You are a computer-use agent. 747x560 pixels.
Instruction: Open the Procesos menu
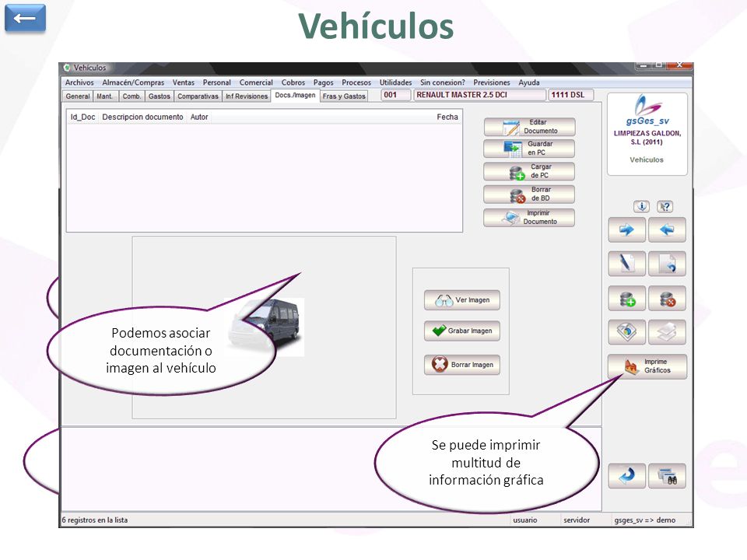[356, 82]
